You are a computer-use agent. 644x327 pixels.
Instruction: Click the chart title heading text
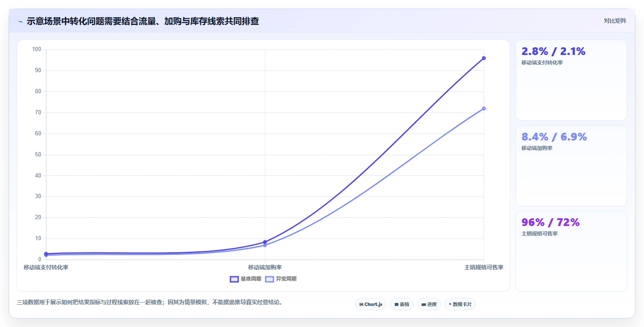click(143, 21)
